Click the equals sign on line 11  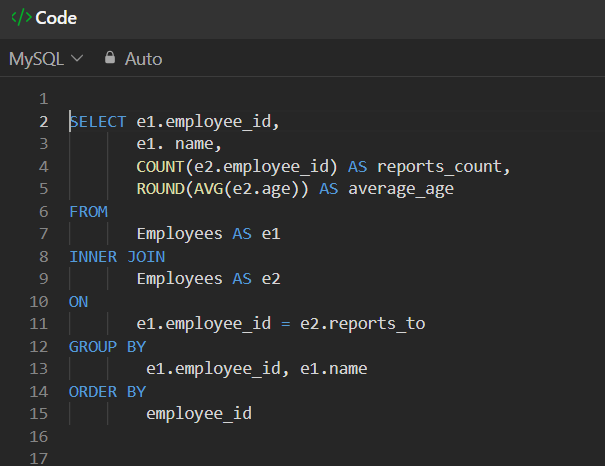[x=286, y=324]
